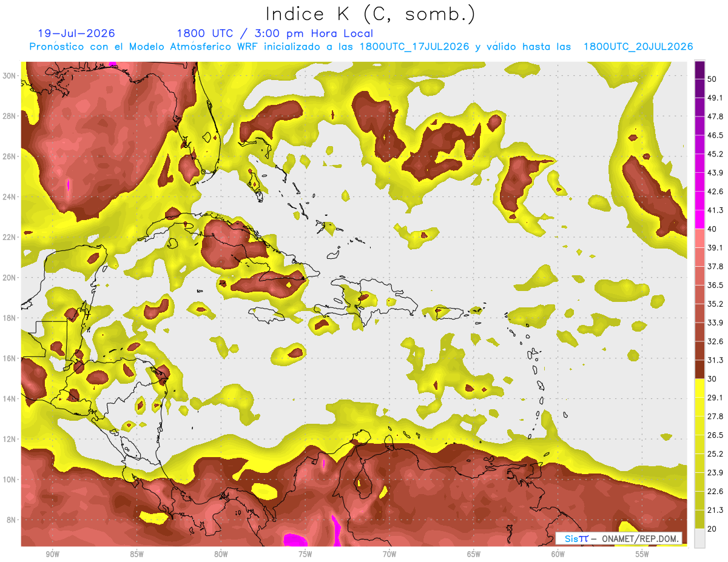Screen dimensions: 728x562
Task: Click the 85W longitude label
Action: tap(136, 554)
